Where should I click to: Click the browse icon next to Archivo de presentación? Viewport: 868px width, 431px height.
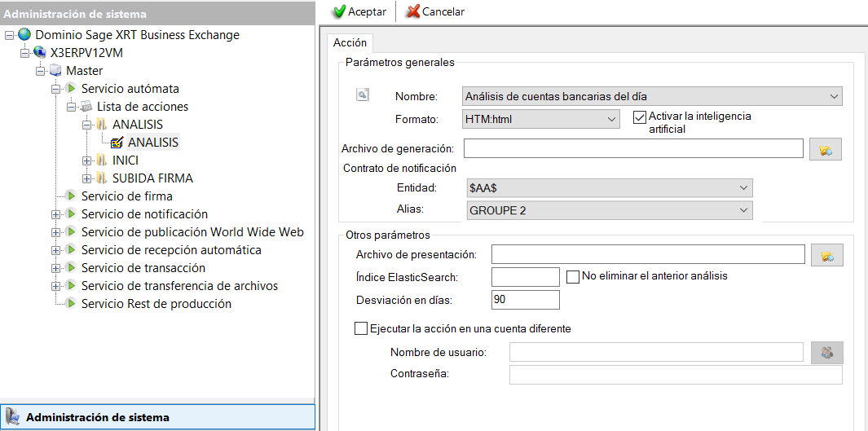click(x=826, y=256)
